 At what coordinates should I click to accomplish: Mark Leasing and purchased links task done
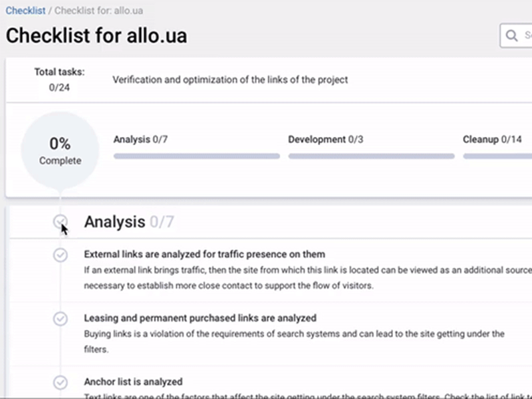(x=61, y=319)
